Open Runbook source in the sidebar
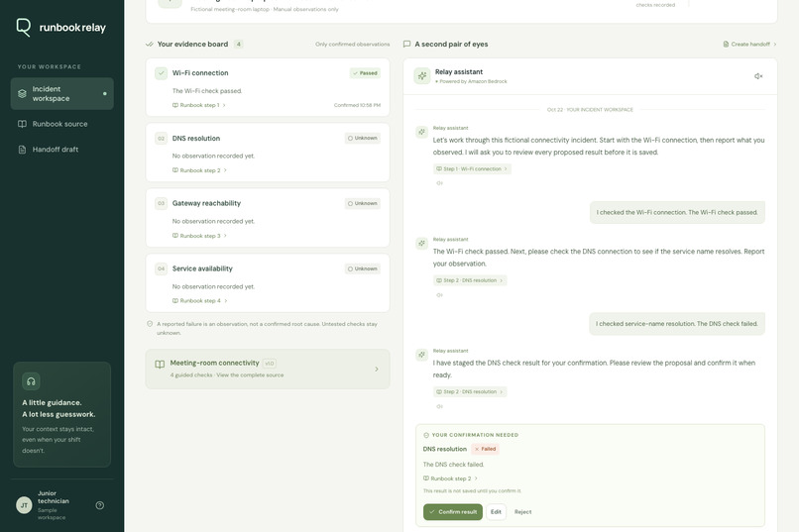799x532 pixels. (61, 124)
